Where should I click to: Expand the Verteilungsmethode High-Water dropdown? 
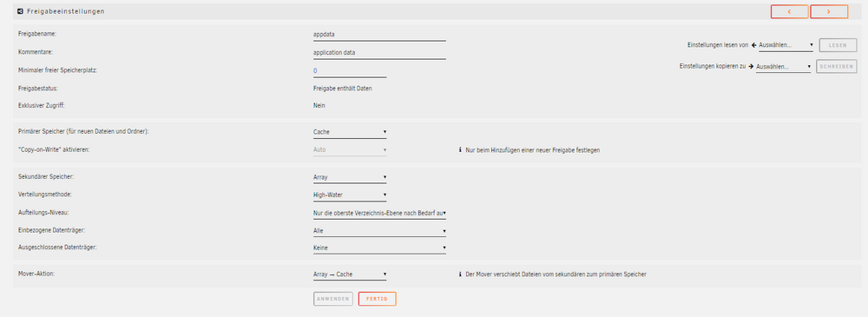350,195
